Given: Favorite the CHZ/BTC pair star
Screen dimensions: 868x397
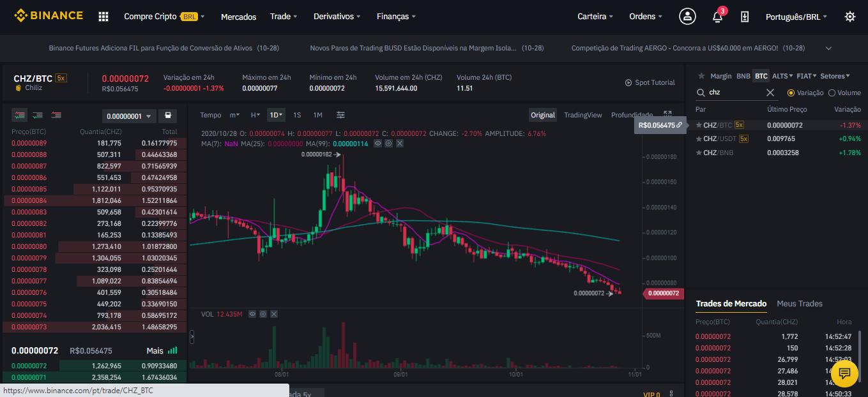Looking at the screenshot, I should pyautogui.click(x=699, y=125).
